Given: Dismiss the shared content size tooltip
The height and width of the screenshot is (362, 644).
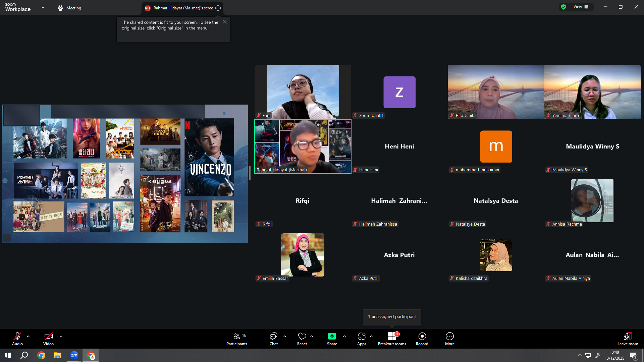Looking at the screenshot, I should coord(225,22).
